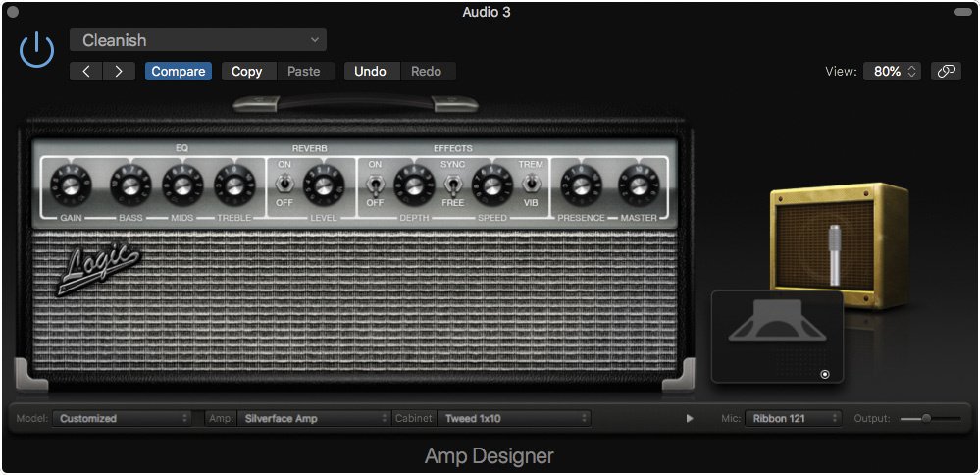Toggle the Effects on/off switch
980x475 pixels.
(375, 183)
